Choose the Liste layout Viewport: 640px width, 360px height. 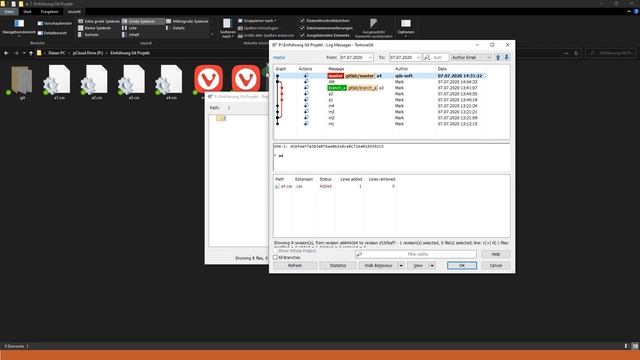pyautogui.click(x=129, y=28)
